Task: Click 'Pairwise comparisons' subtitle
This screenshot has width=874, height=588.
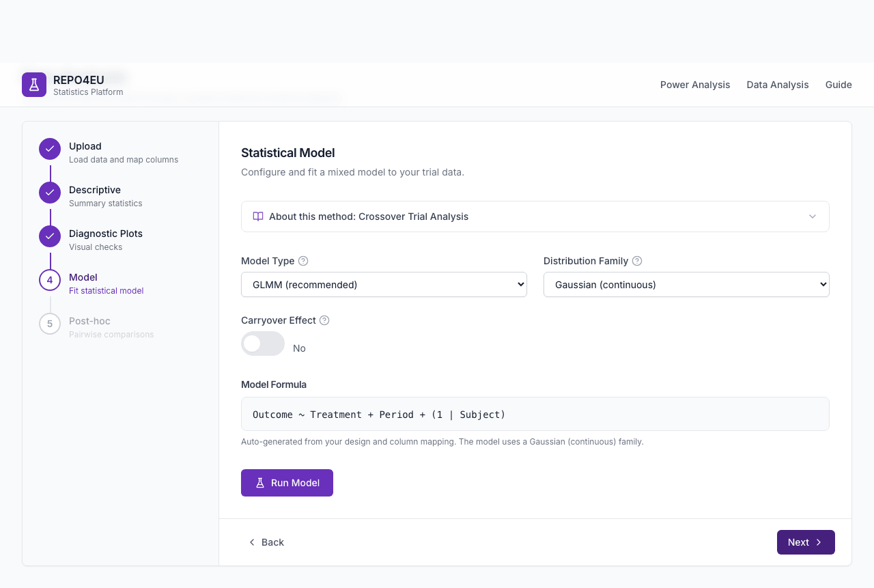Action: [111, 335]
